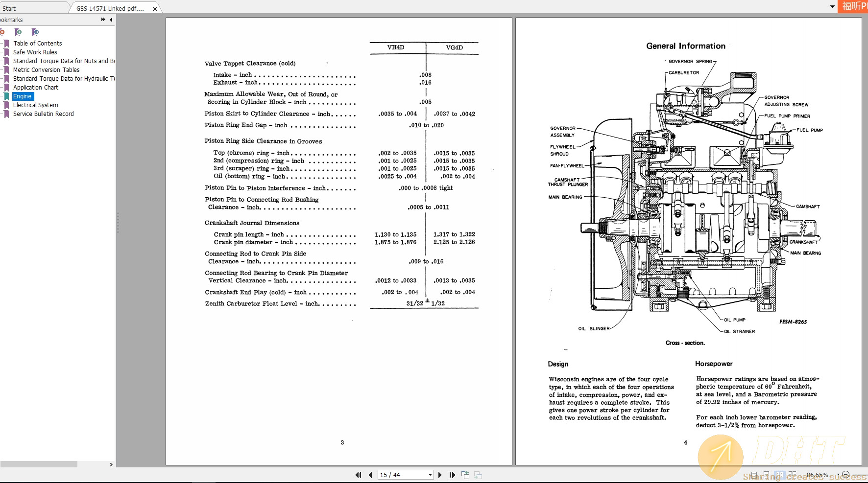Click the Horsepower heading on page 4
The height and width of the screenshot is (483, 868).
(x=714, y=364)
